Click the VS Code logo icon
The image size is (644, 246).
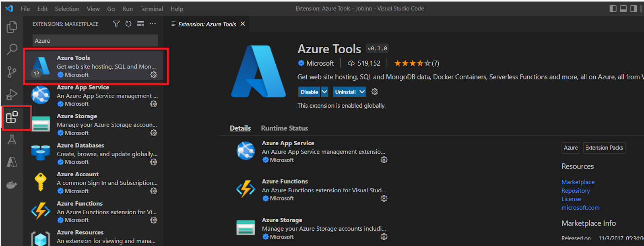(9, 8)
